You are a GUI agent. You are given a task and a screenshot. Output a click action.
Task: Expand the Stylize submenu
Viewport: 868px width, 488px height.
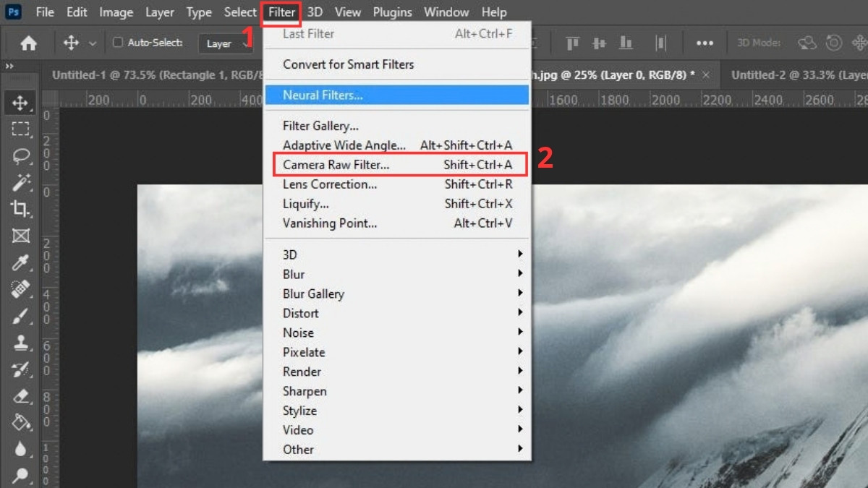pos(397,411)
